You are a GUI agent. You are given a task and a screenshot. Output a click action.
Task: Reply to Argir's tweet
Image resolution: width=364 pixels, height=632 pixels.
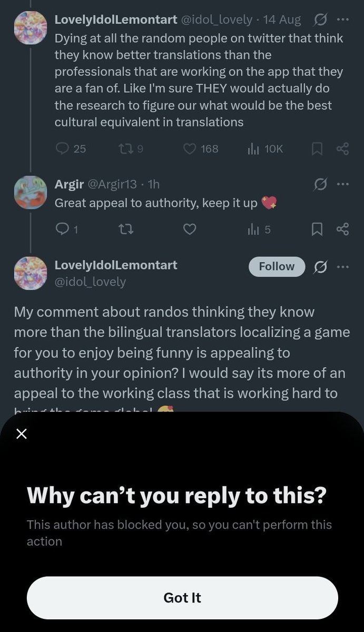[66, 229]
